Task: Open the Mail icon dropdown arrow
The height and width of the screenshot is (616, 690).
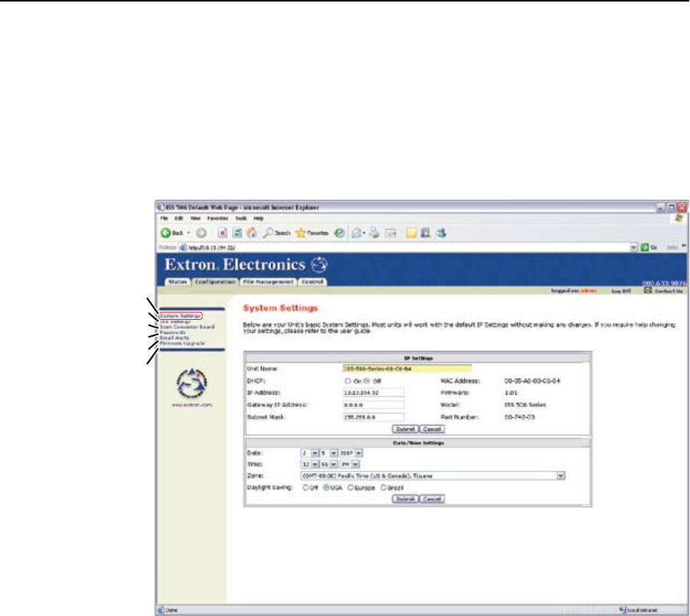Action: pos(364,233)
